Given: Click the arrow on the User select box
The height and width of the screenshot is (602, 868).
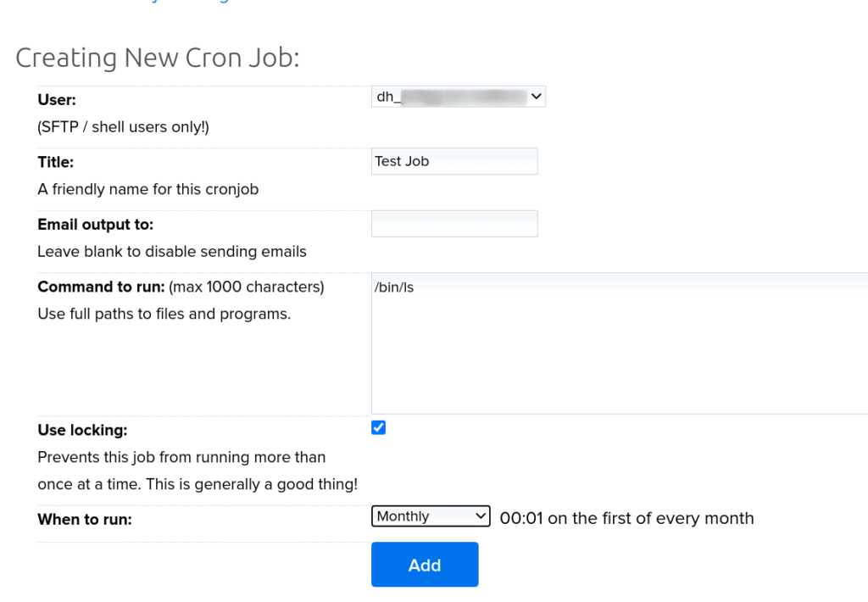Looking at the screenshot, I should pos(536,98).
